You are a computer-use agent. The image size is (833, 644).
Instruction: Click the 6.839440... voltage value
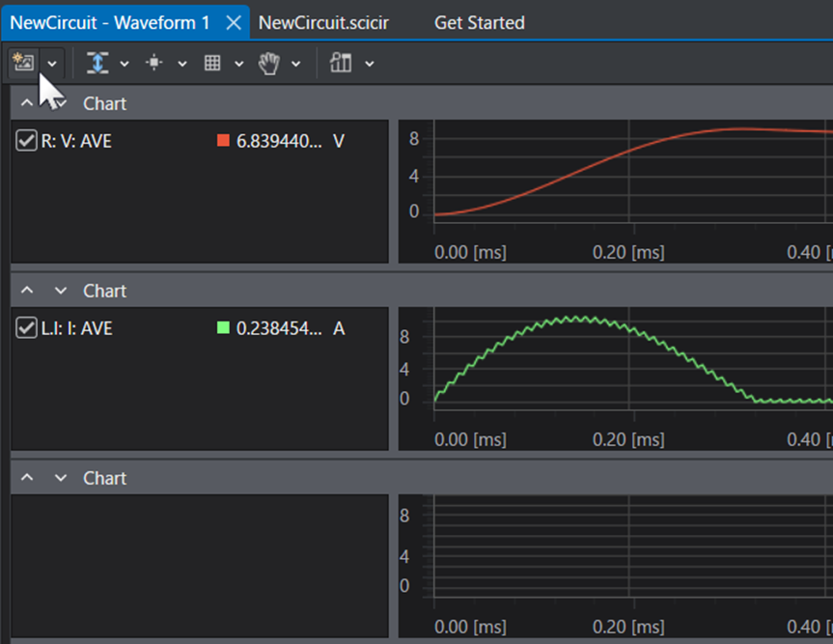[x=279, y=141]
